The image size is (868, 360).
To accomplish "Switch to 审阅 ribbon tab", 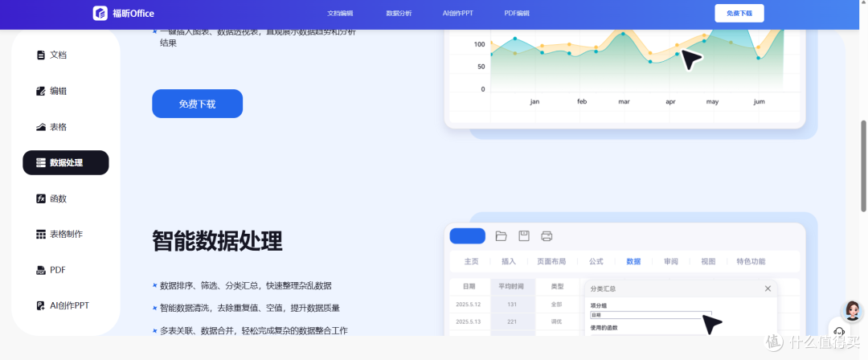I will click(x=671, y=261).
